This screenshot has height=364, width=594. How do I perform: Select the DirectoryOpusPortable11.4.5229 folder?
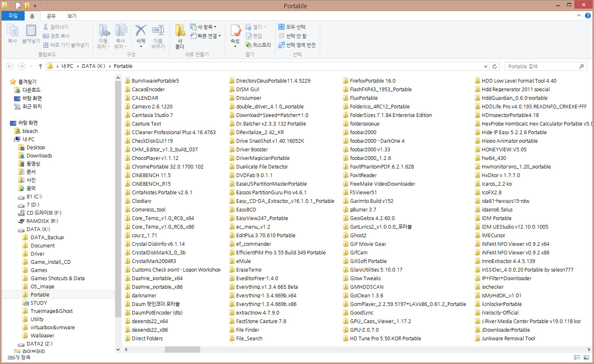point(273,81)
